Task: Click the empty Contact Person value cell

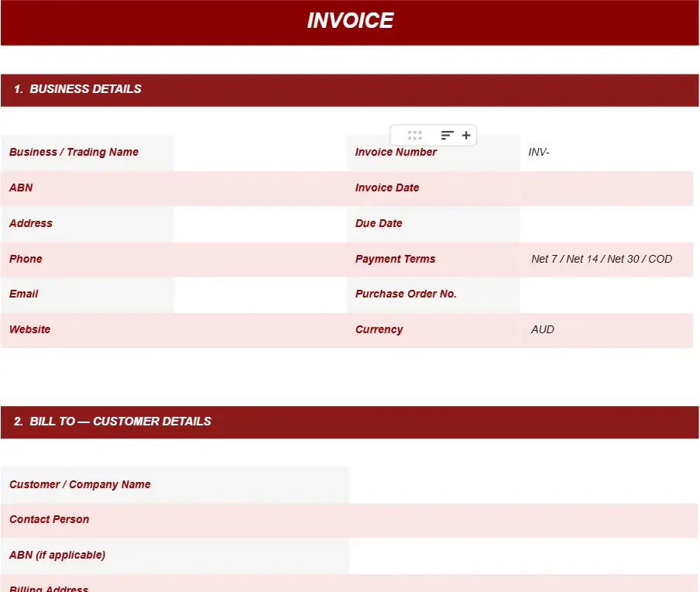Action: pos(523,521)
